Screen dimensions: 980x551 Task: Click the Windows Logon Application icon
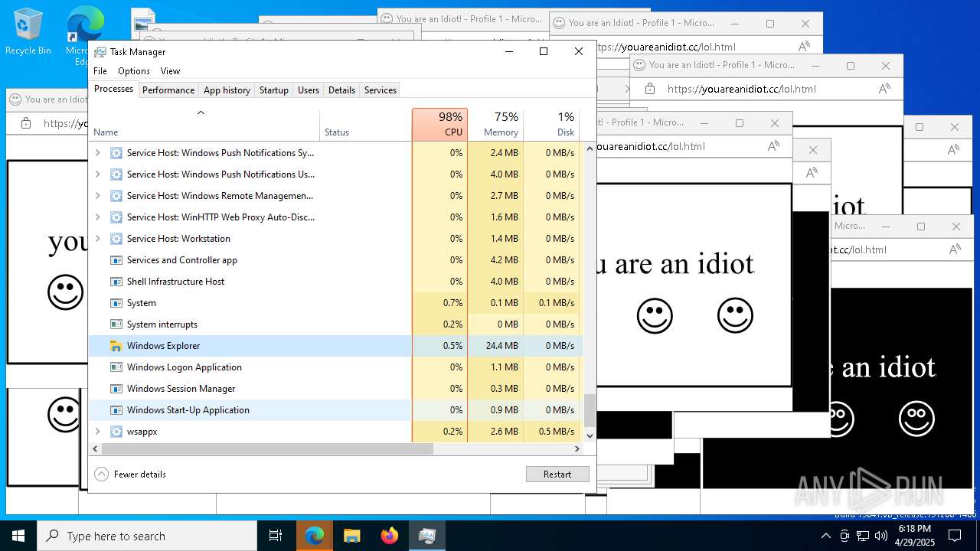(116, 367)
